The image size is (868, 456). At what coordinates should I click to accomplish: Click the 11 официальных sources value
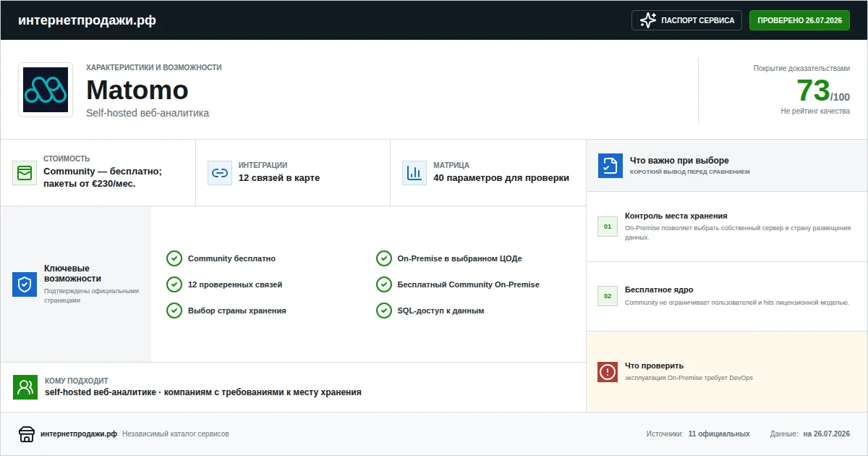point(719,434)
